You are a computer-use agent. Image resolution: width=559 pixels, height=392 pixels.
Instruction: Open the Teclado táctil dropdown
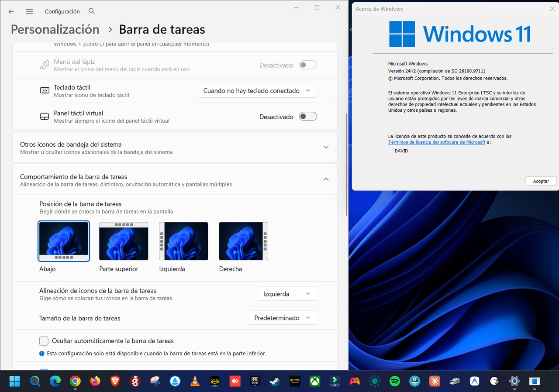(x=258, y=91)
